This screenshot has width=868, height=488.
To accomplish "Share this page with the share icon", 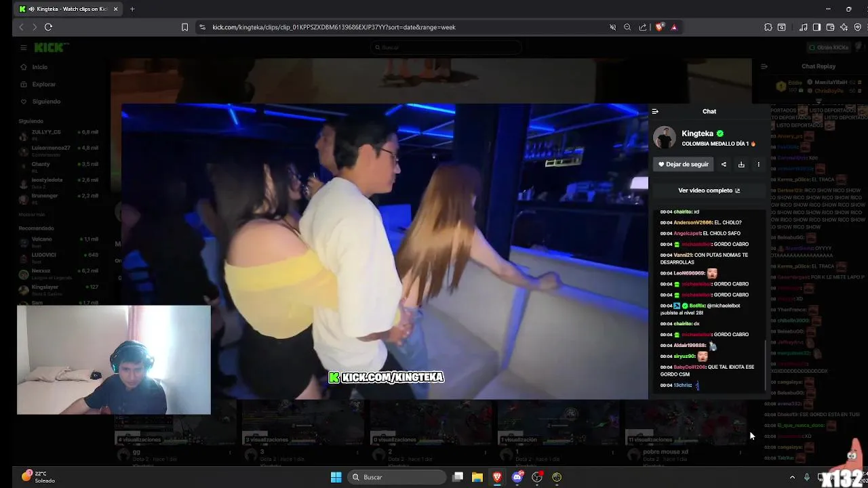I will 643,27.
